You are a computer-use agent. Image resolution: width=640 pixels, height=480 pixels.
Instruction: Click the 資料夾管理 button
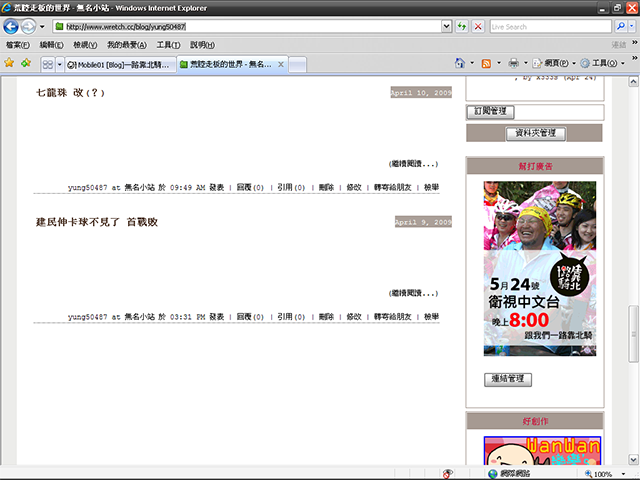click(x=536, y=133)
